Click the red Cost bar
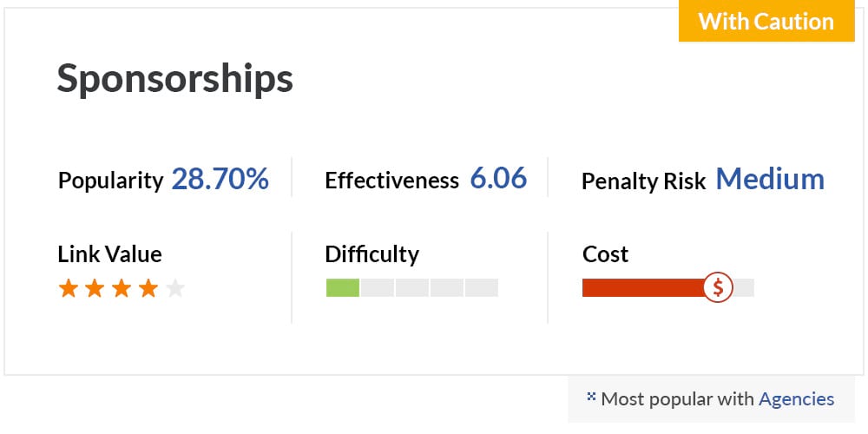 [643, 288]
